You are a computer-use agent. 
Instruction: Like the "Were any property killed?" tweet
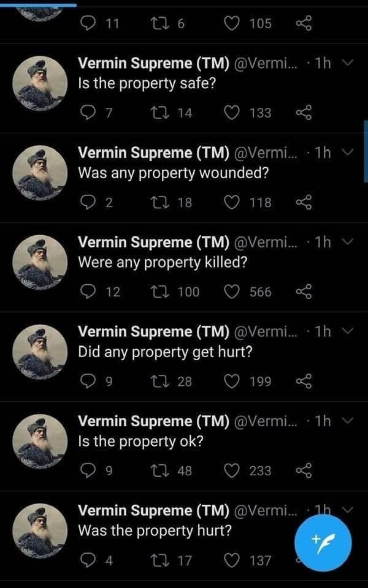click(233, 292)
